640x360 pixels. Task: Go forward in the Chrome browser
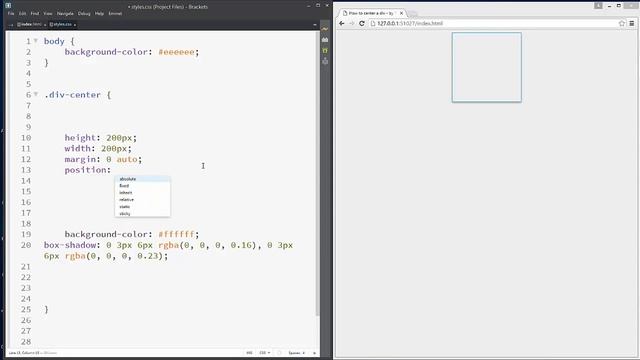point(351,24)
